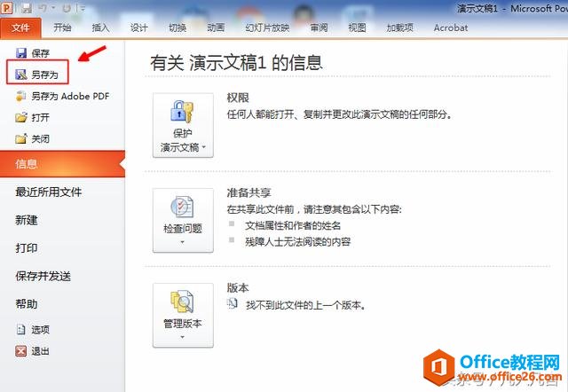Switch to the Add-ins (加载项) tab
The height and width of the screenshot is (392, 568).
[x=400, y=27]
